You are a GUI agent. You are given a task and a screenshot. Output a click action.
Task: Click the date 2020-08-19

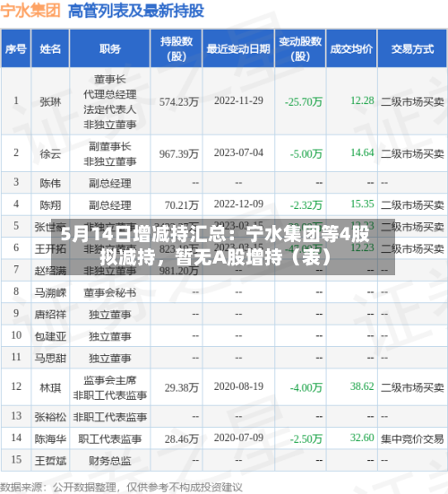pos(238,386)
